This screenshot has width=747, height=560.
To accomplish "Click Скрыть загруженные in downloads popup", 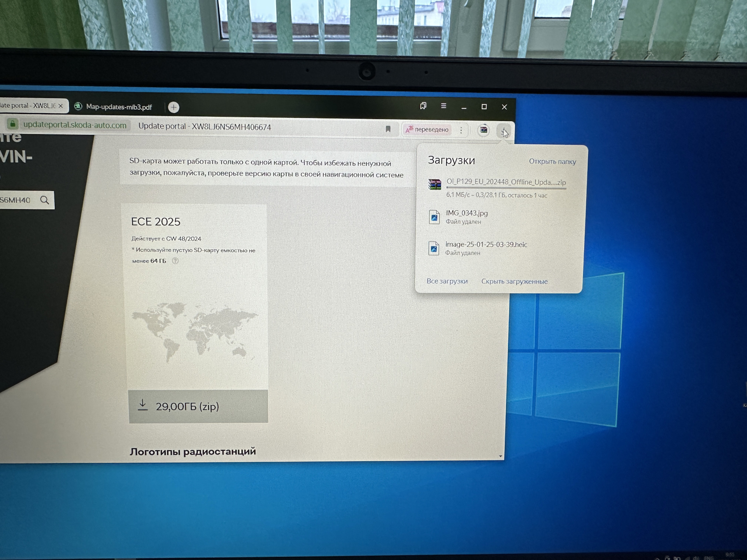I will [x=514, y=282].
